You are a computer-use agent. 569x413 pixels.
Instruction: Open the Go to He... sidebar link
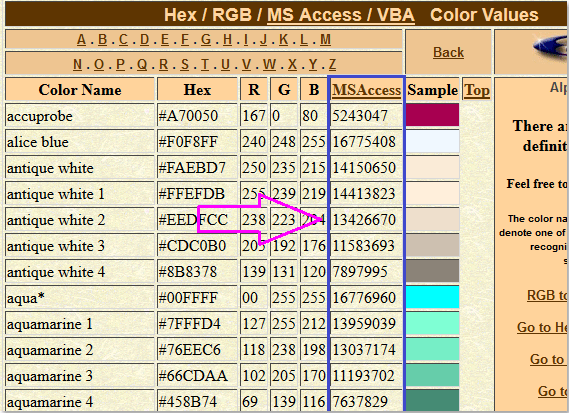coord(542,327)
